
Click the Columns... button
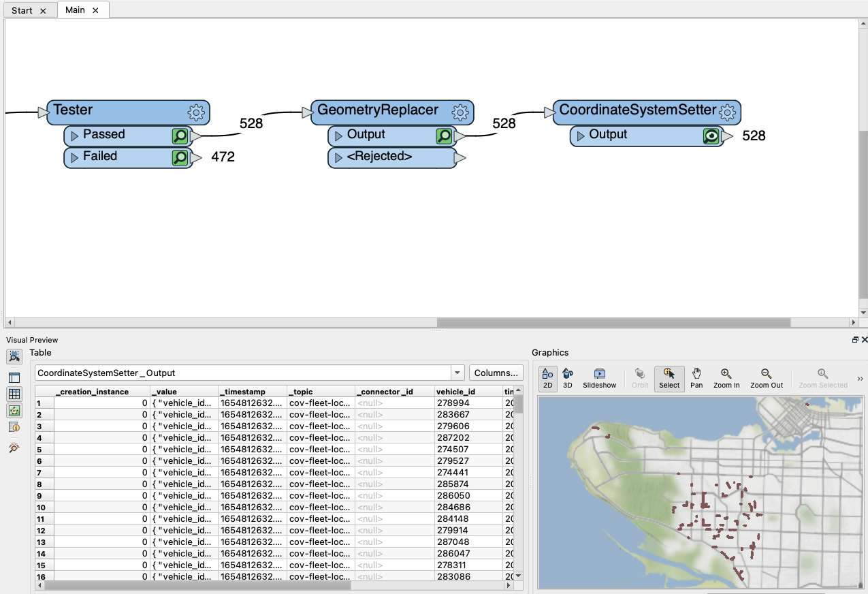click(496, 373)
